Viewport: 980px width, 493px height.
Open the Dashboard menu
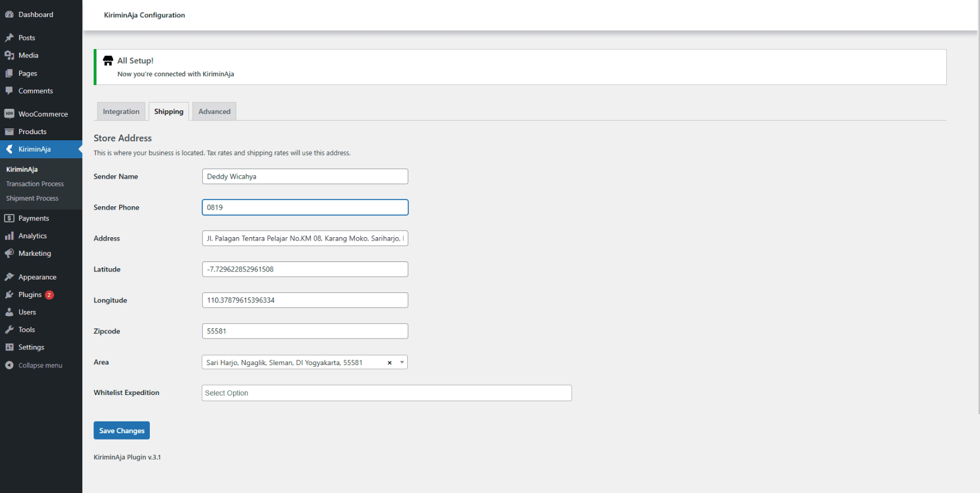click(x=41, y=15)
